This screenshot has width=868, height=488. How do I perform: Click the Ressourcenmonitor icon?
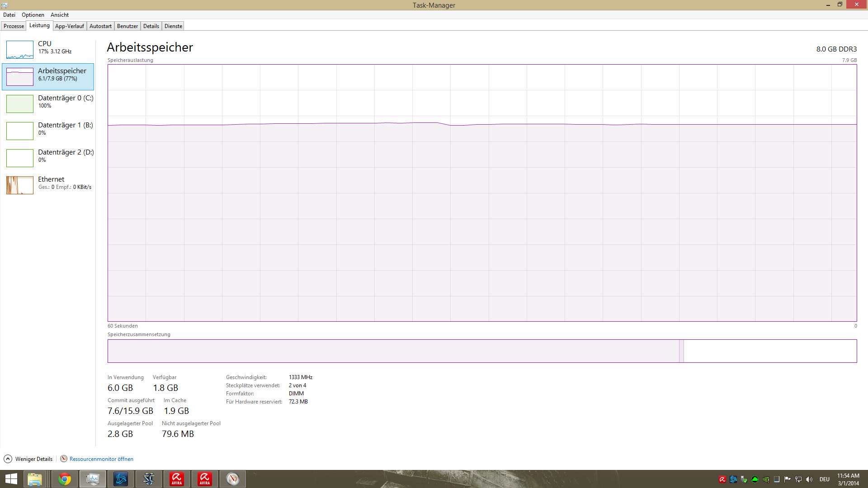click(64, 459)
